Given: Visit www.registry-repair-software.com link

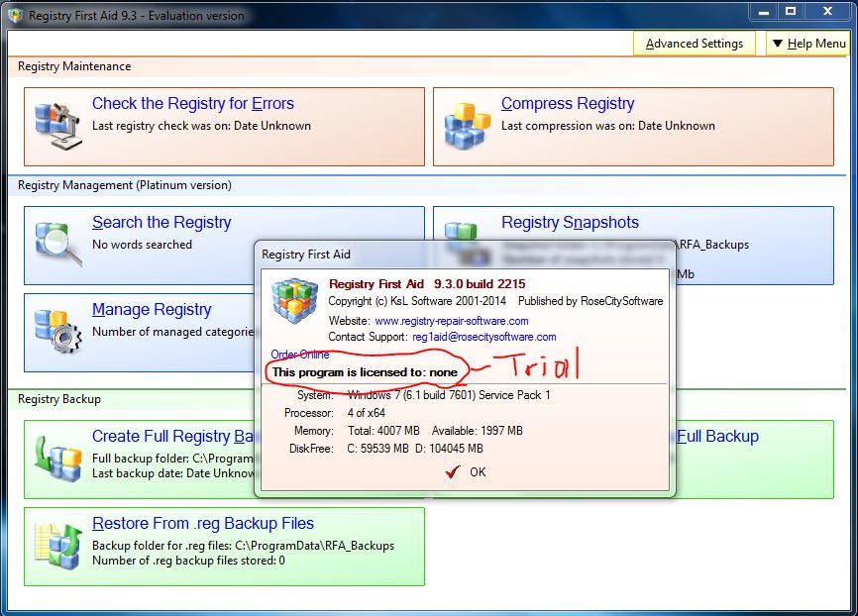Looking at the screenshot, I should click(x=452, y=321).
